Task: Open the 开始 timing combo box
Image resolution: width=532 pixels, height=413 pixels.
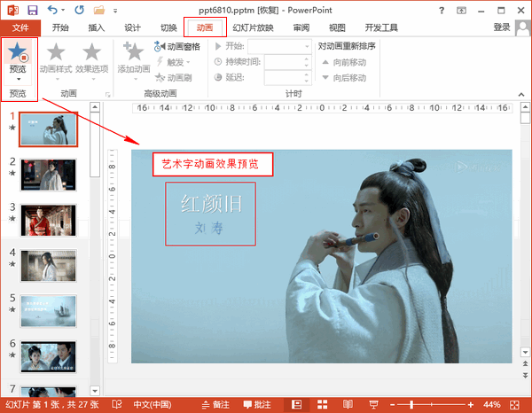Action: pyautogui.click(x=279, y=46)
